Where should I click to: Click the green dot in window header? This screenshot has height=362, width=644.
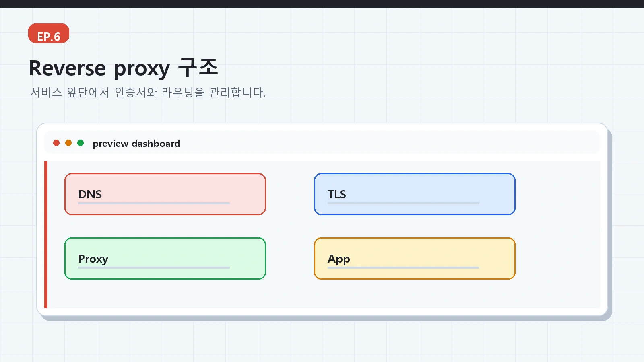[80, 143]
